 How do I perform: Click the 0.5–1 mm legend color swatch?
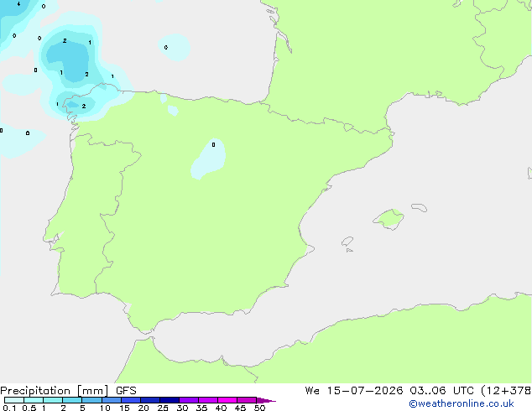34,400
